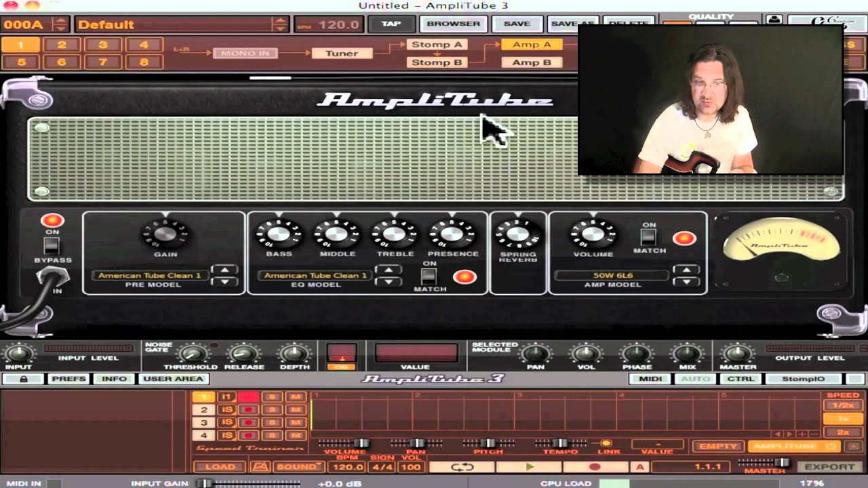The height and width of the screenshot is (488, 868).
Task: Arm recording on track 3
Action: [x=248, y=422]
